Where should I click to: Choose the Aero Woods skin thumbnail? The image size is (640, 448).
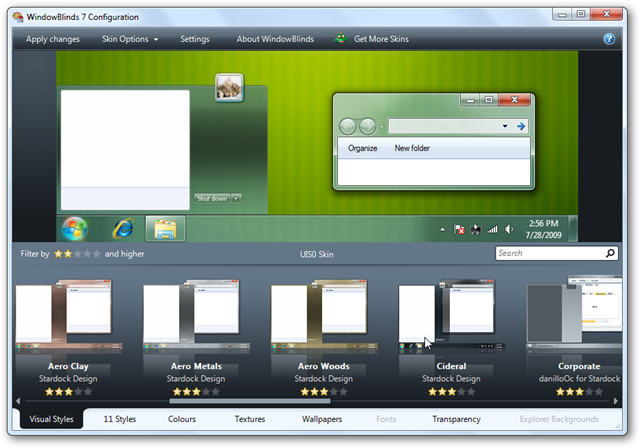pos(322,320)
